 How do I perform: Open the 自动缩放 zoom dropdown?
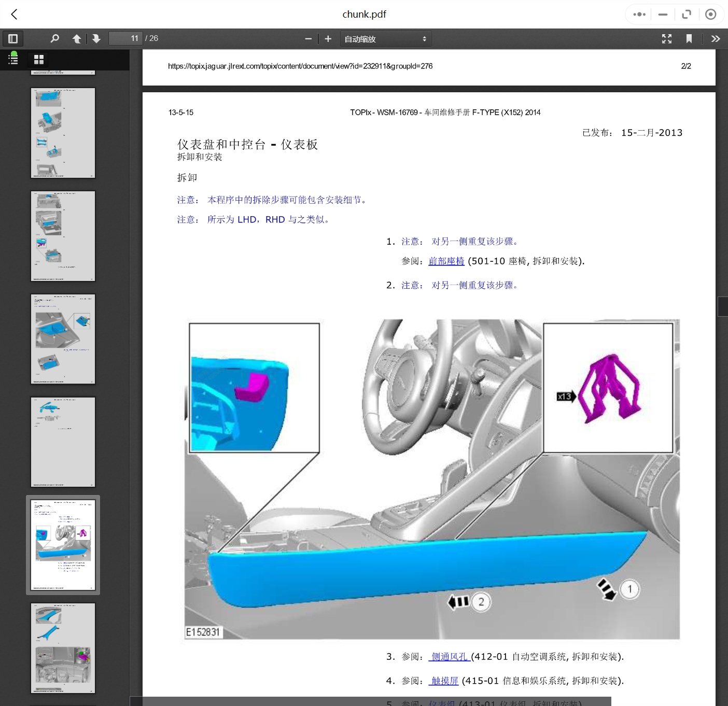pos(385,39)
